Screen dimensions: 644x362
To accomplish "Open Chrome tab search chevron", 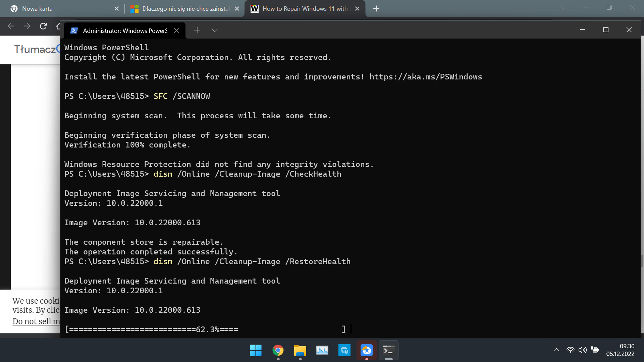I will [x=563, y=7].
